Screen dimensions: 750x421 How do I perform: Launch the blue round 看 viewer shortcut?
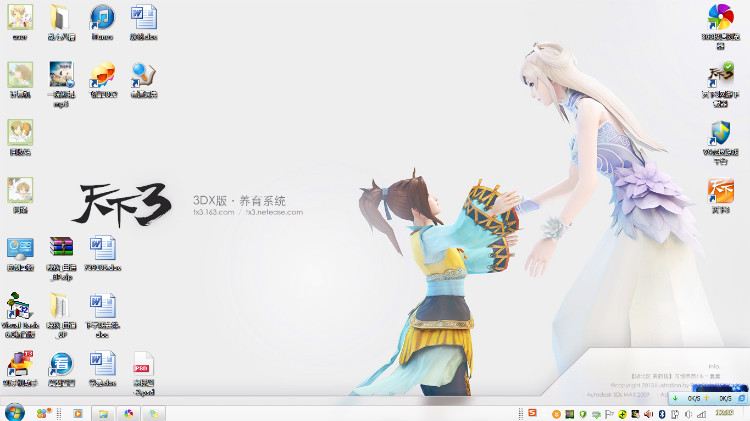click(61, 368)
